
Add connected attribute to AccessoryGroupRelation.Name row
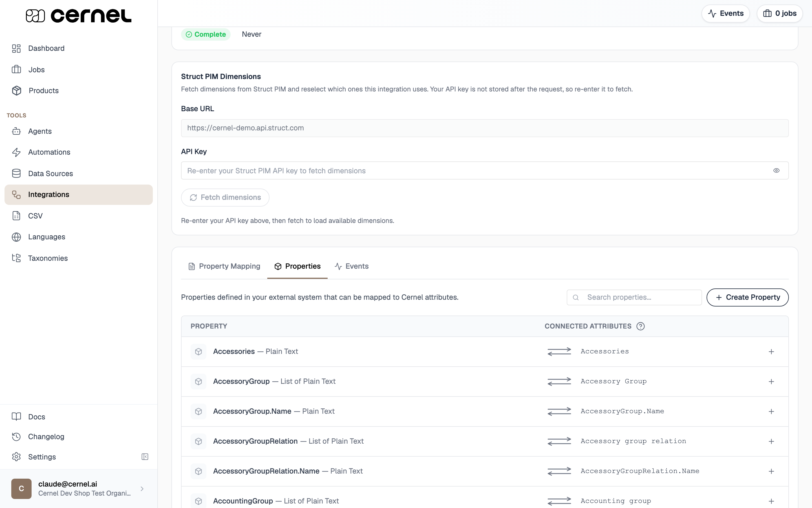(x=771, y=471)
